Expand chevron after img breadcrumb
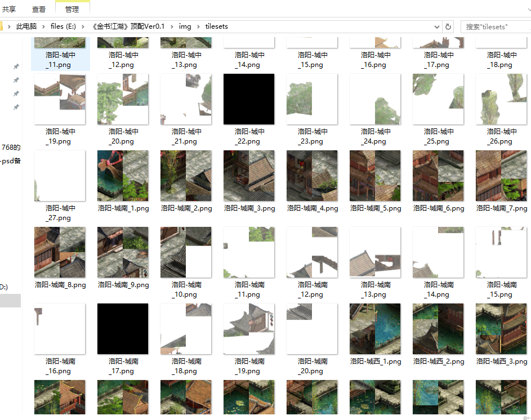531x420 pixels. (198, 26)
